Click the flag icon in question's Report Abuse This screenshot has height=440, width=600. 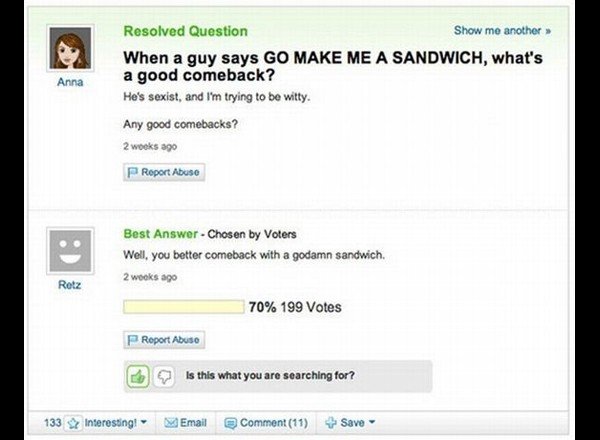pos(132,172)
